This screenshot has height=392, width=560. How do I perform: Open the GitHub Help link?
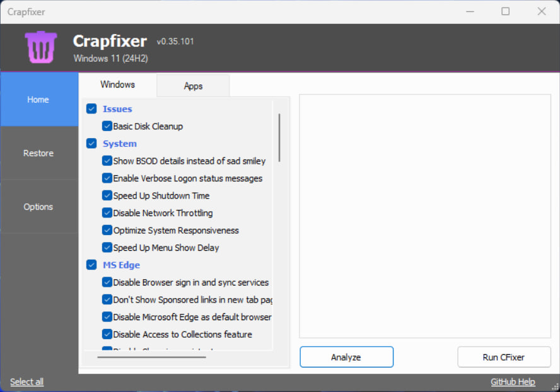pyautogui.click(x=513, y=382)
